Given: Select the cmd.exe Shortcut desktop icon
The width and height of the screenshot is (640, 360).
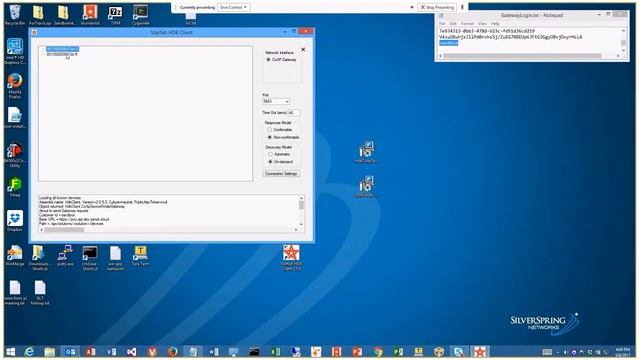Looking at the screenshot, I should (x=90, y=258).
